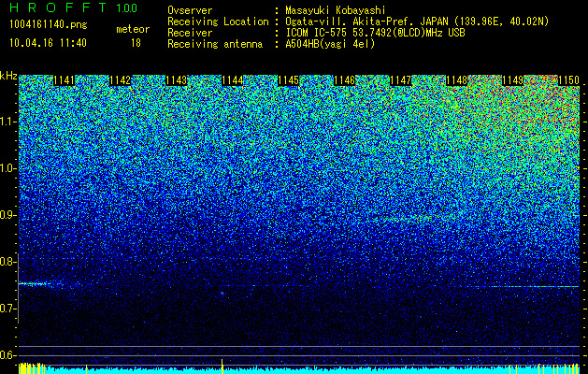Click the 0.9 kHz axis label

8,215
